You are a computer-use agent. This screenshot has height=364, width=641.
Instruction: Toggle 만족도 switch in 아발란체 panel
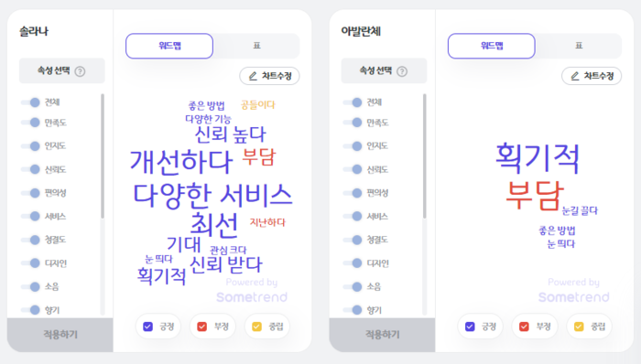[x=353, y=122]
